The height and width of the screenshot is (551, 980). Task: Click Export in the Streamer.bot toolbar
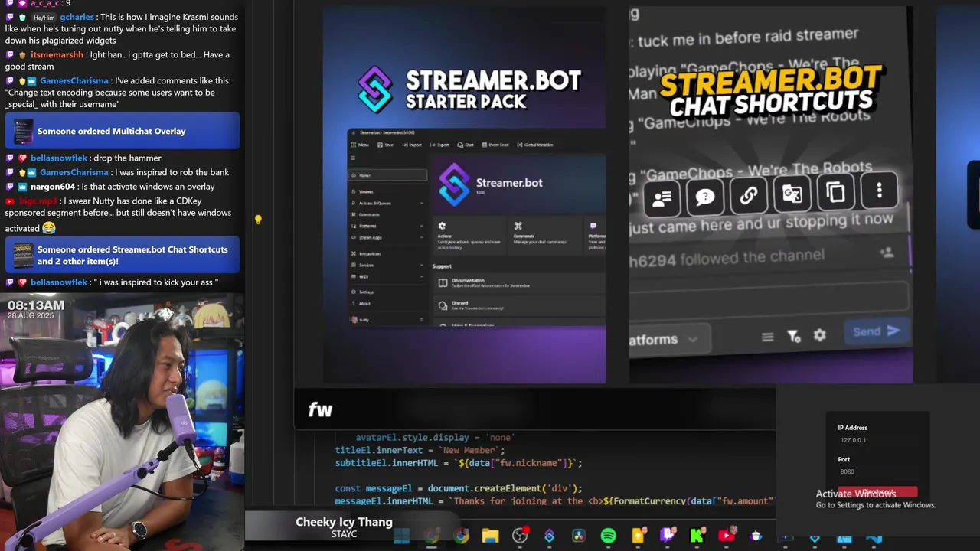coord(439,145)
